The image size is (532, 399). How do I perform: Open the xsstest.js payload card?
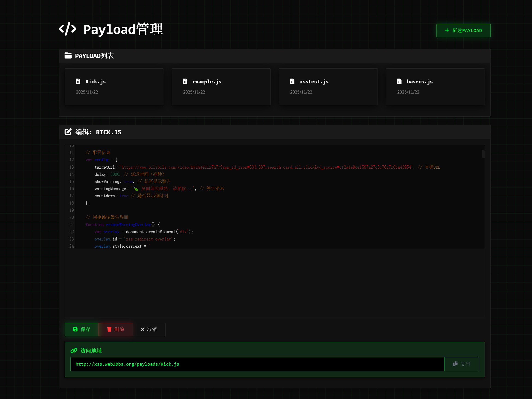click(328, 87)
